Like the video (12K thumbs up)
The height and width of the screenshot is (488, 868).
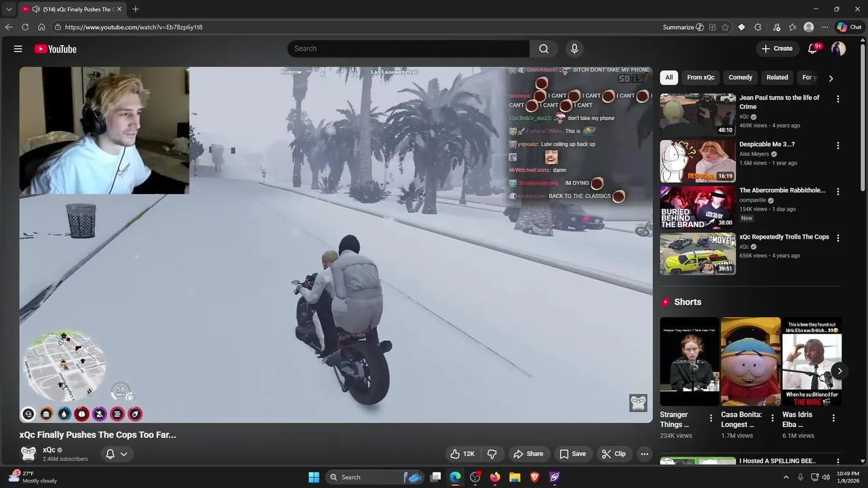tap(462, 454)
